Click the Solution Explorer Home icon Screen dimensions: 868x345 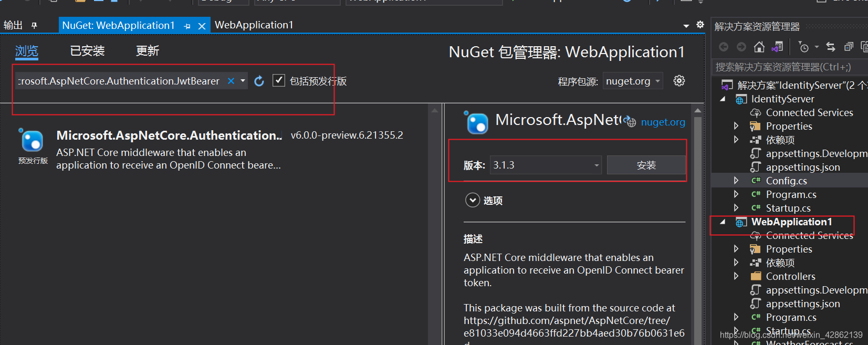[x=759, y=47]
